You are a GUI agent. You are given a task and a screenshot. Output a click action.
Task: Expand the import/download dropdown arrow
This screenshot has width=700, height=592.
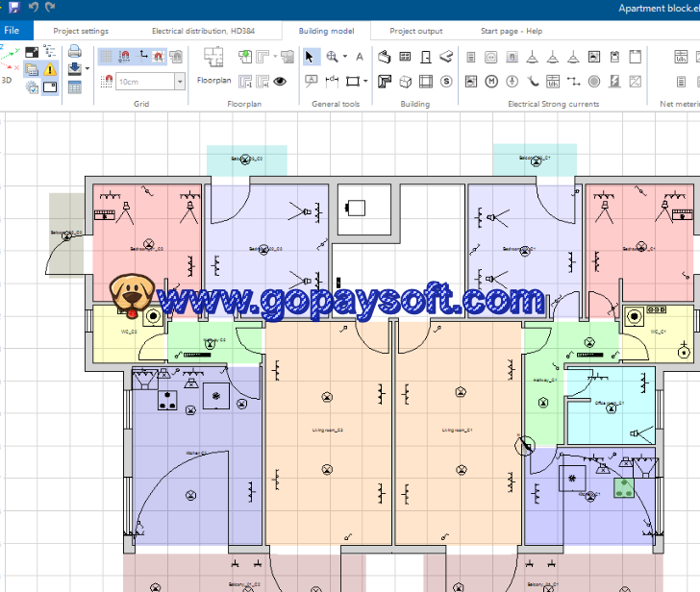tap(87, 69)
